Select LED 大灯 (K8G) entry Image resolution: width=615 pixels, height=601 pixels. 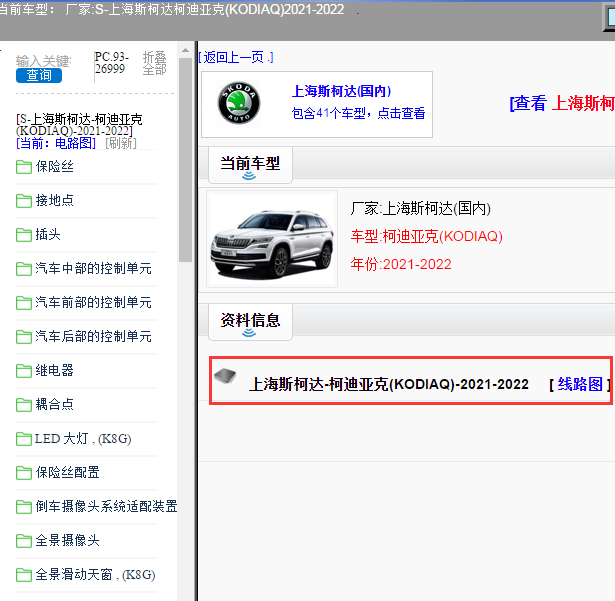pyautogui.click(x=83, y=439)
